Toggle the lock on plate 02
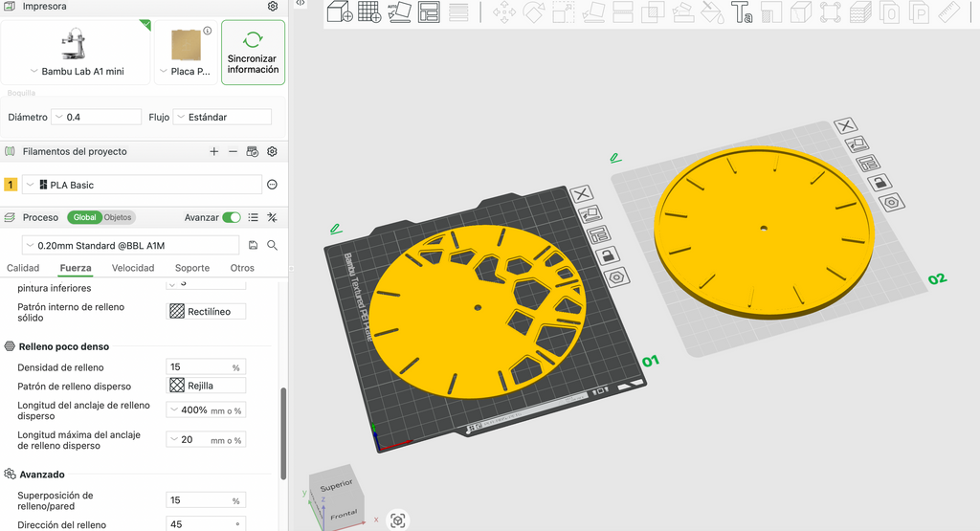 click(880, 183)
